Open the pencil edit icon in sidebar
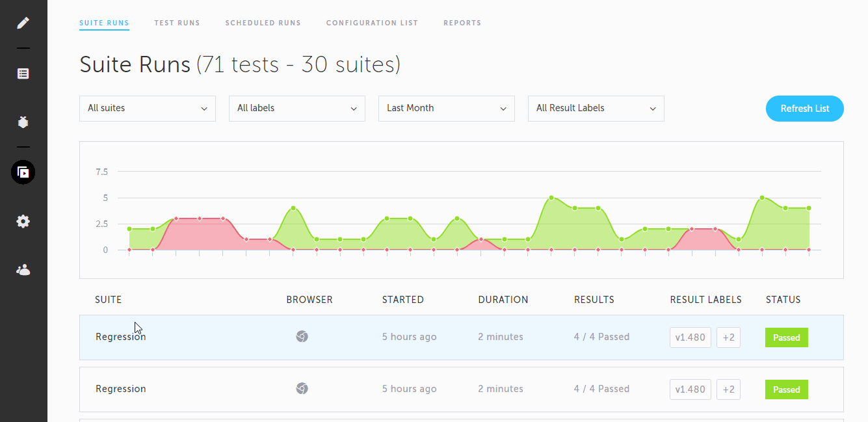868x422 pixels. click(23, 23)
